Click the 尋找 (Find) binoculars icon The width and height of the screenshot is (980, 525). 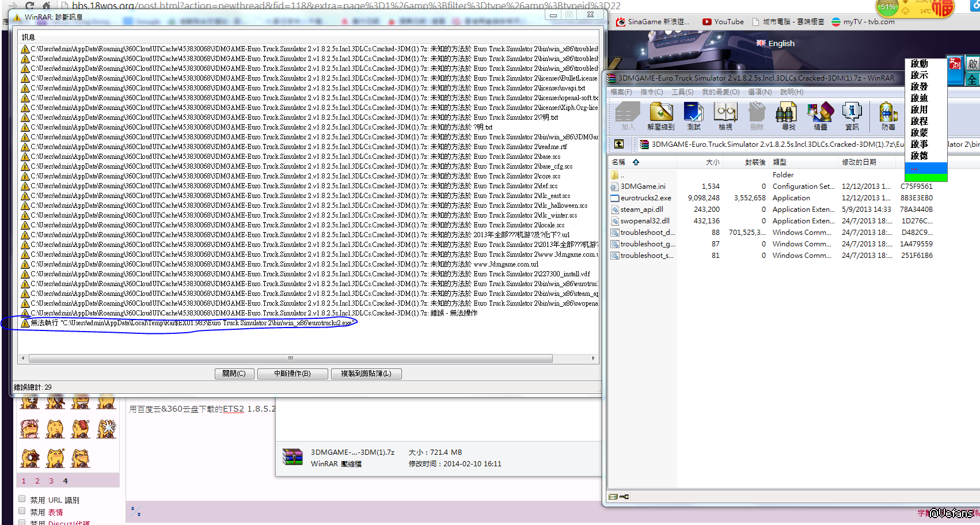(x=788, y=116)
